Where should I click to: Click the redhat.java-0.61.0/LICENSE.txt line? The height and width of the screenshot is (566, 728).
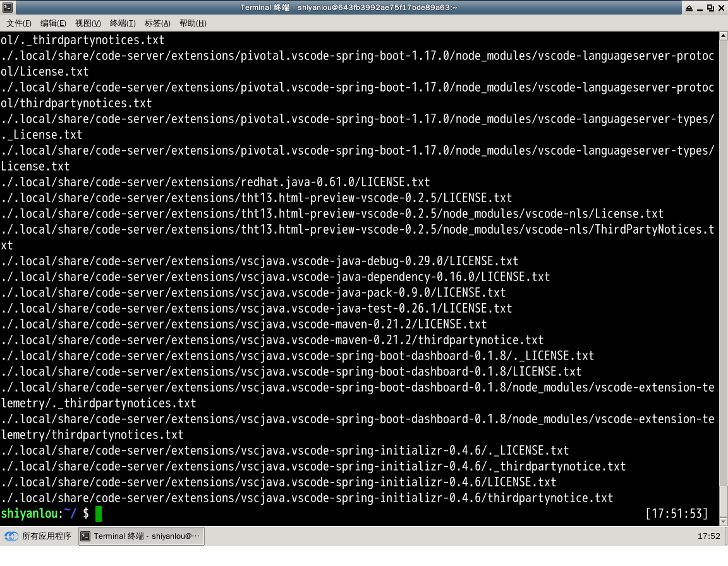pos(215,183)
